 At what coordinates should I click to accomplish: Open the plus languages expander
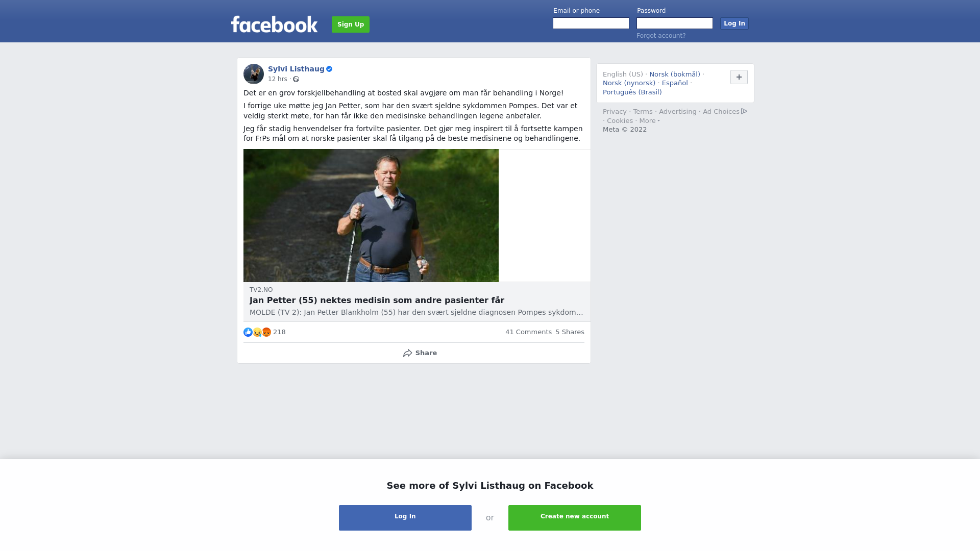(739, 77)
